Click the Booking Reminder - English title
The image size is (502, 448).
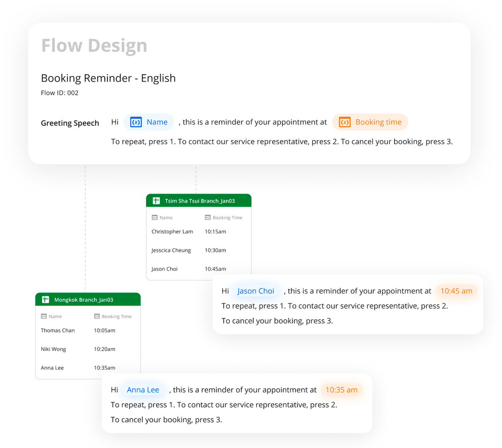tap(108, 78)
